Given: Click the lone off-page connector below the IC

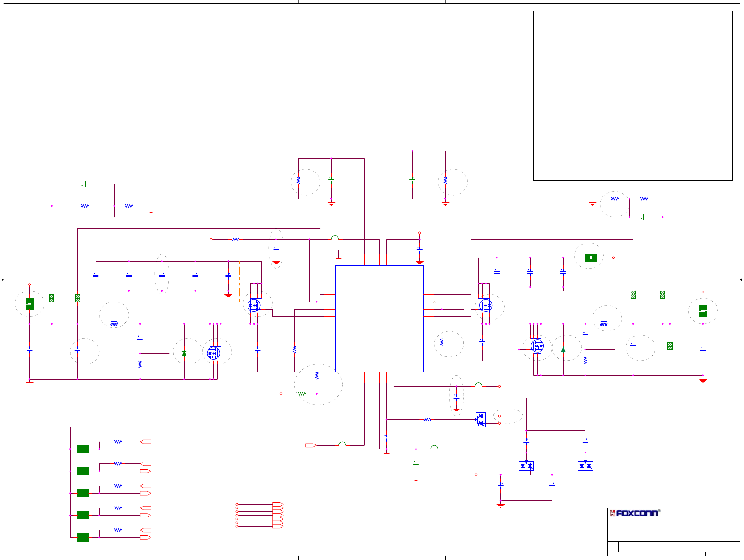Looking at the screenshot, I should click(x=311, y=445).
